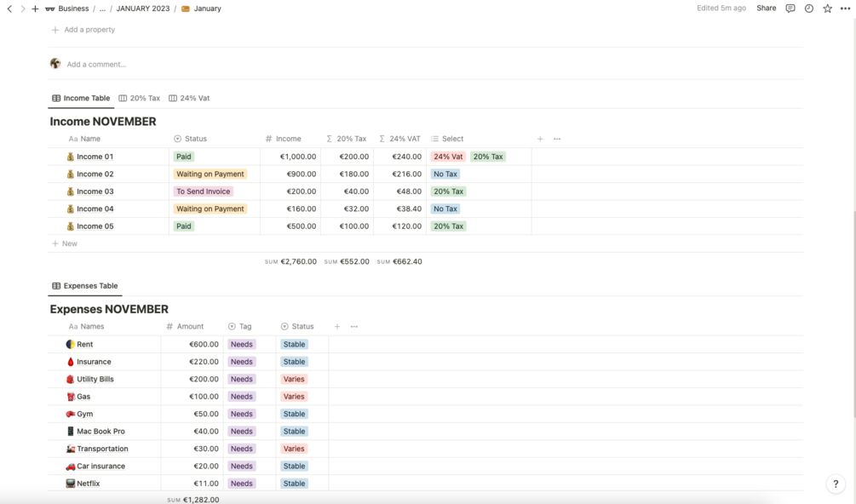This screenshot has height=504, width=856.
Task: Add a column to the Income table
Action: 540,139
